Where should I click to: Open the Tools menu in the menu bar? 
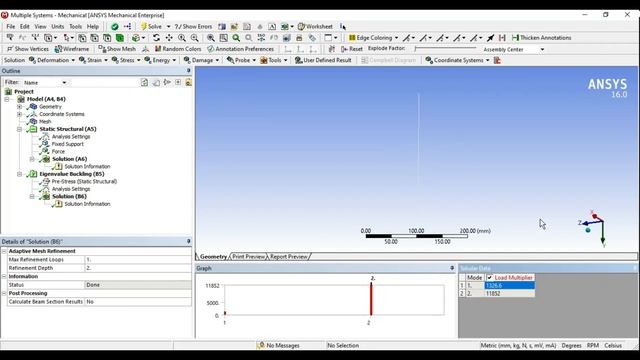pyautogui.click(x=75, y=27)
